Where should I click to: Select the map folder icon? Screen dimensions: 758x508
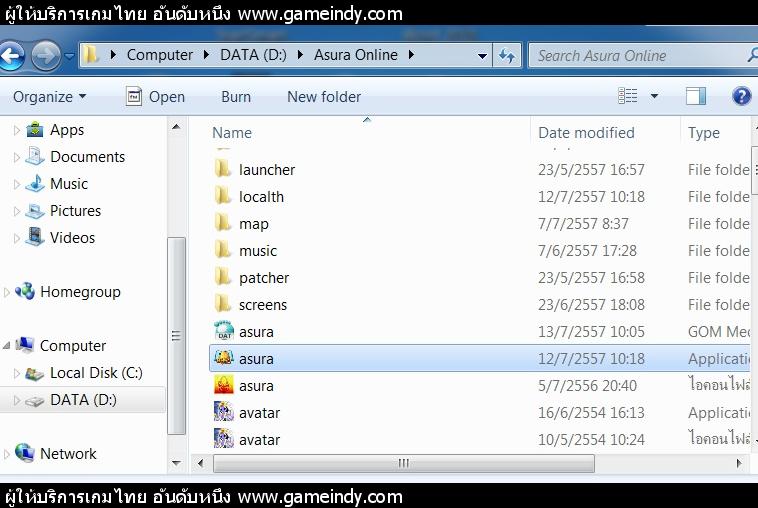[x=223, y=223]
